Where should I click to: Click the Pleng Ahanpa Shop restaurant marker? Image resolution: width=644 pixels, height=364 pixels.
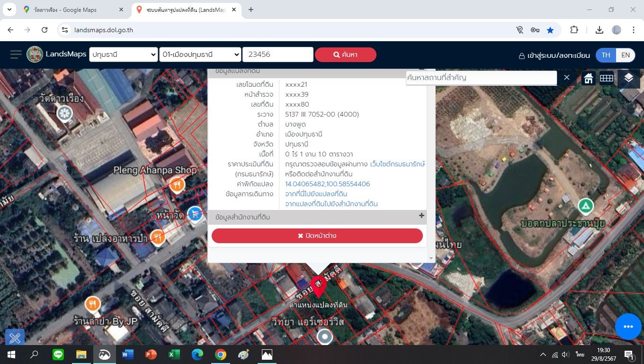tap(177, 184)
